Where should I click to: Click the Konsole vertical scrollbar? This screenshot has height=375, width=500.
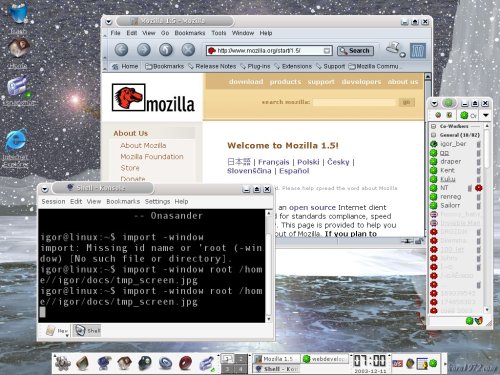pos(269,266)
